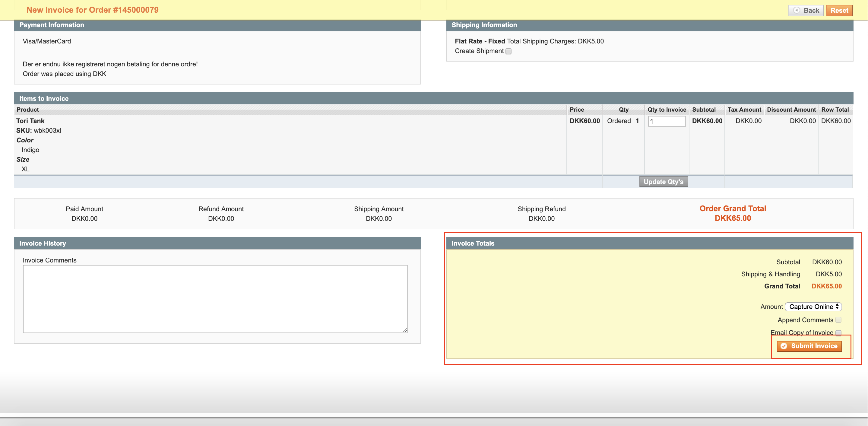Click the Indigo color value
This screenshot has width=868, height=426.
pos(30,150)
